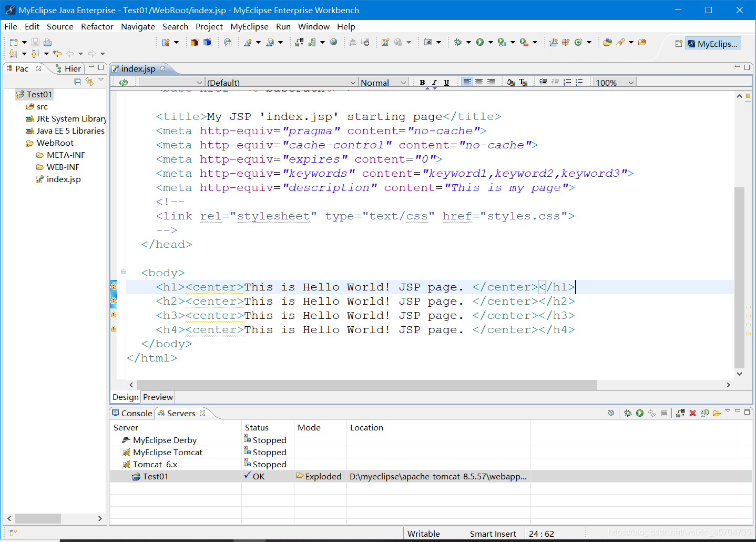
Task: Click the refresh icon in editor toolbar
Action: (124, 82)
